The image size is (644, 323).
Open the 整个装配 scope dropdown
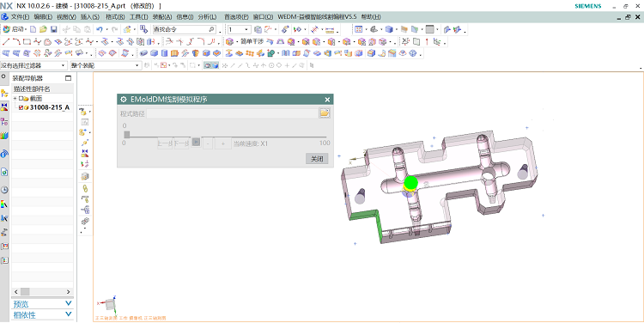coord(106,65)
